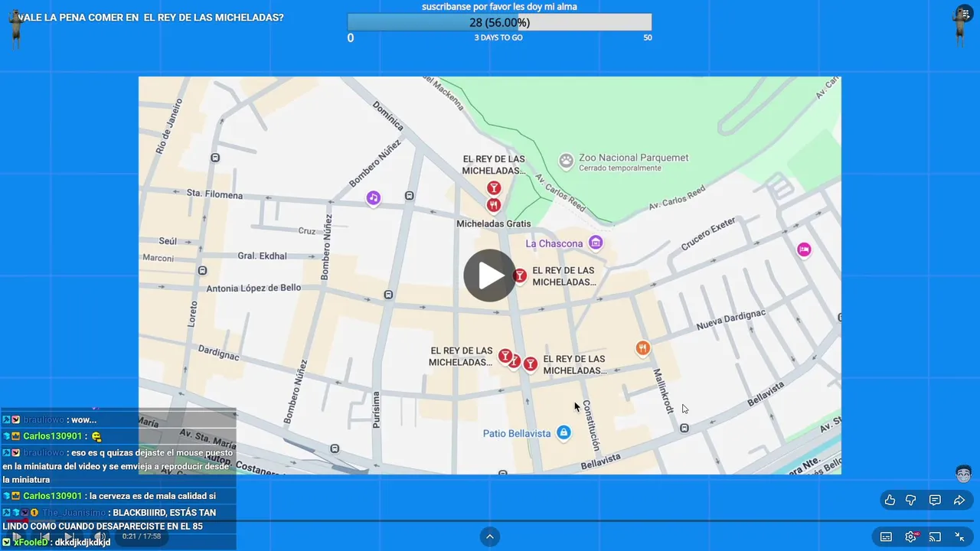Click the cocktail marker under top EL REY label
980x551 pixels.
pyautogui.click(x=495, y=188)
